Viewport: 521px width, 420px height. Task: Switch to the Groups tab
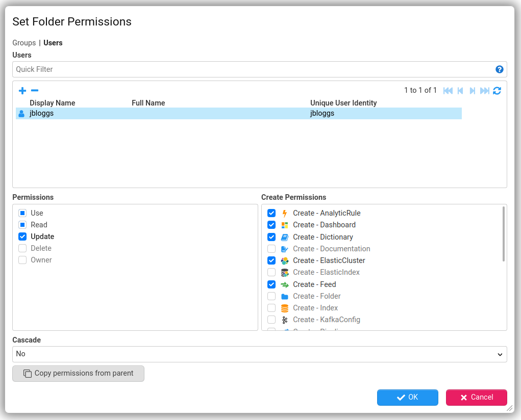[24, 43]
